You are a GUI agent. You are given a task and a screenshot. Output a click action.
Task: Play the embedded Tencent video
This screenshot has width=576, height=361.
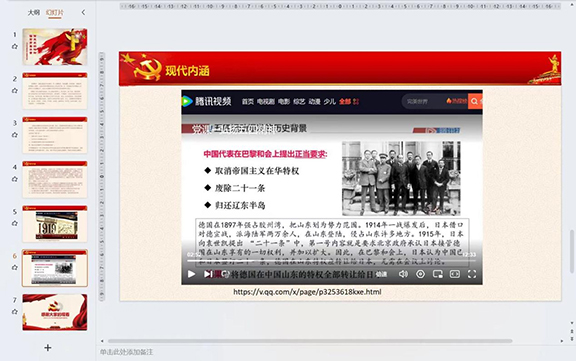191,274
